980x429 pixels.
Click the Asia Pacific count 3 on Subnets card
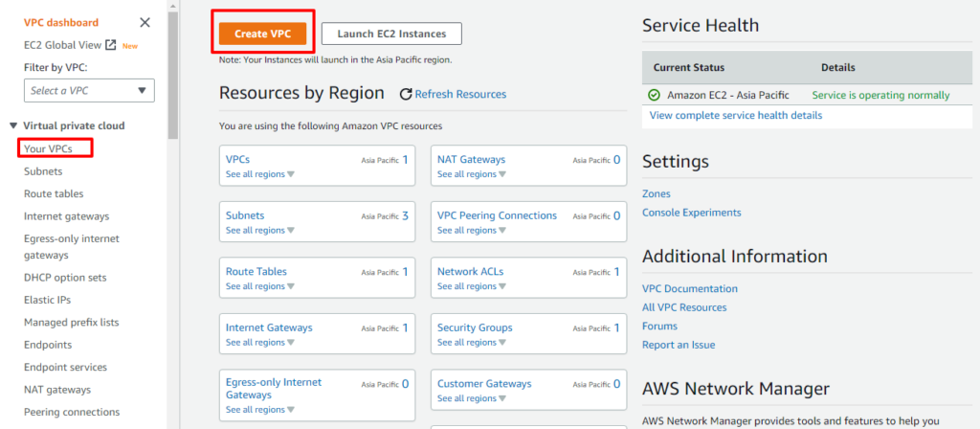tap(405, 216)
